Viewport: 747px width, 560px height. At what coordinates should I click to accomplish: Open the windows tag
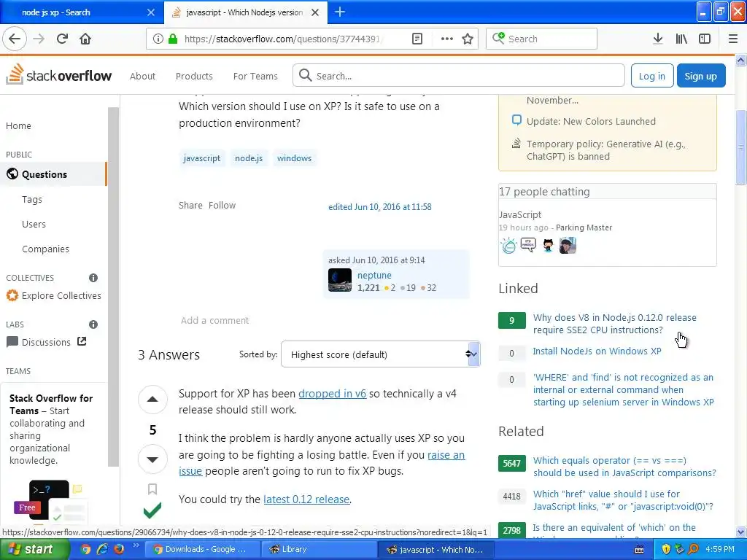pyautogui.click(x=294, y=158)
